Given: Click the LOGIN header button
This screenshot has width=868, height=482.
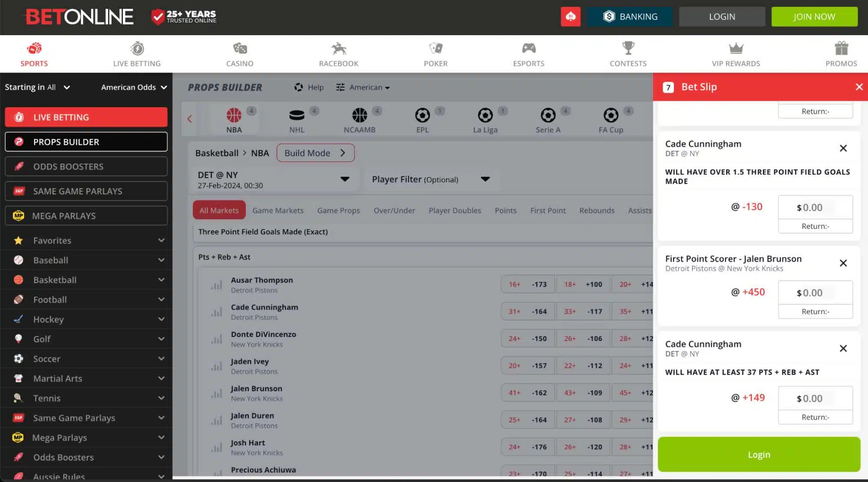Looking at the screenshot, I should pyautogui.click(x=722, y=17).
